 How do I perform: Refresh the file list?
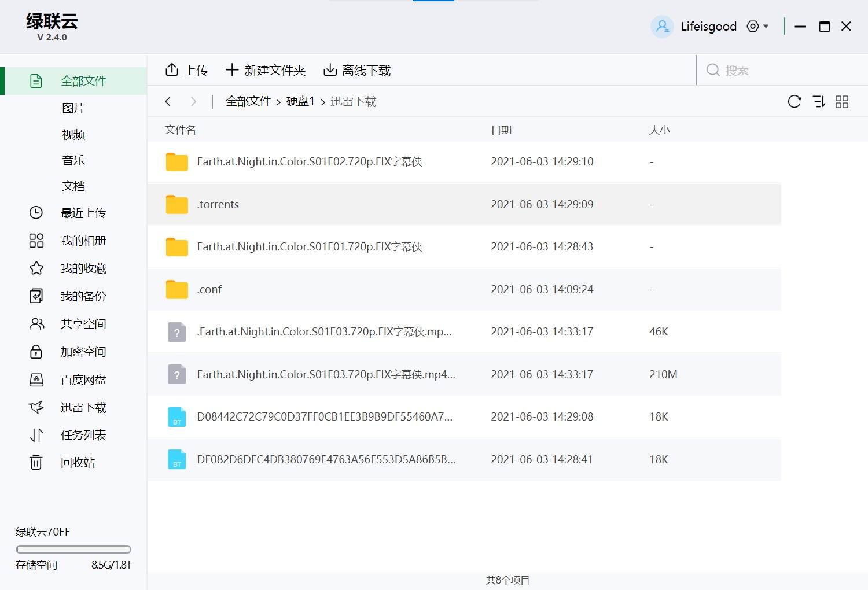click(x=795, y=102)
